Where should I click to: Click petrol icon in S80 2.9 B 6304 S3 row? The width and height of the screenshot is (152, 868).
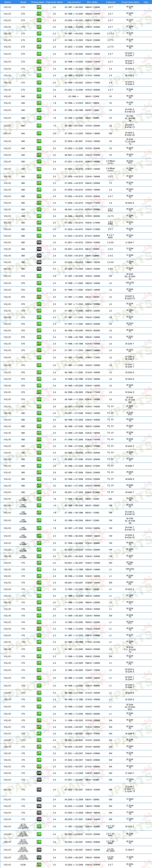[x=39, y=473]
